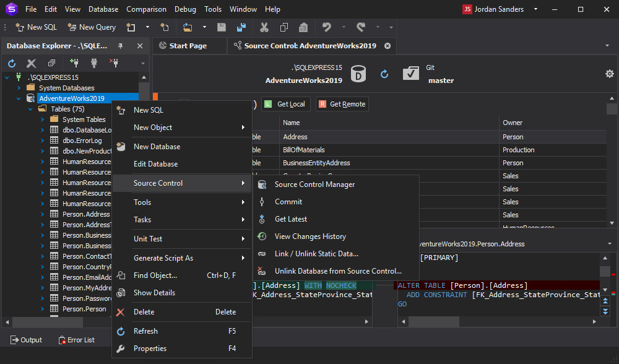Click the Disconnect plug icon with red X

pyautogui.click(x=114, y=63)
